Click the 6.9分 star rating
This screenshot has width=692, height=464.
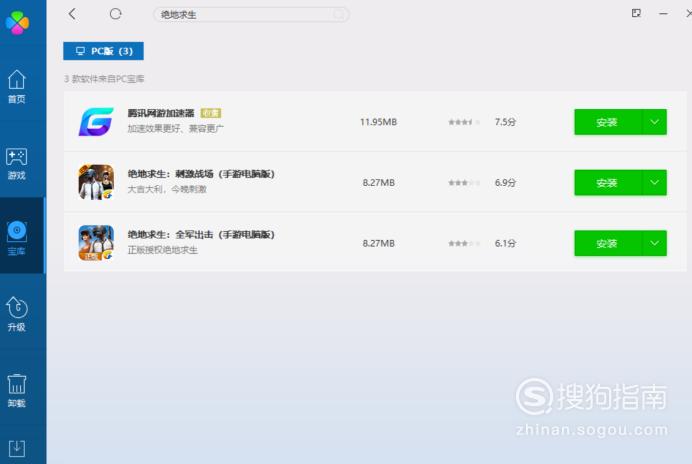[464, 183]
